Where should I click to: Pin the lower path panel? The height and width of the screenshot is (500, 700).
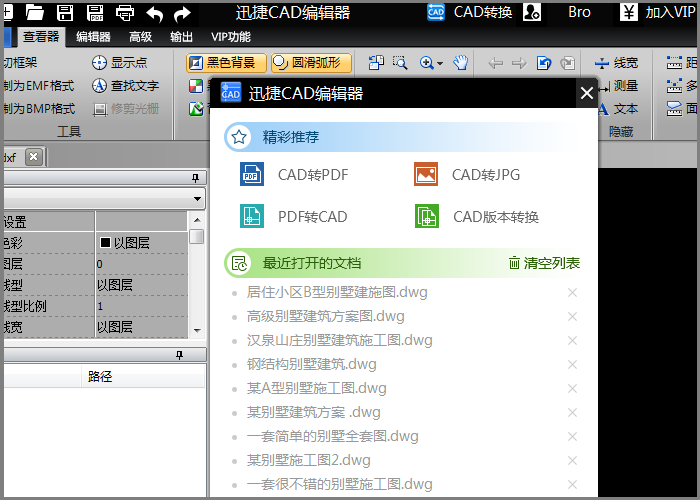(179, 355)
